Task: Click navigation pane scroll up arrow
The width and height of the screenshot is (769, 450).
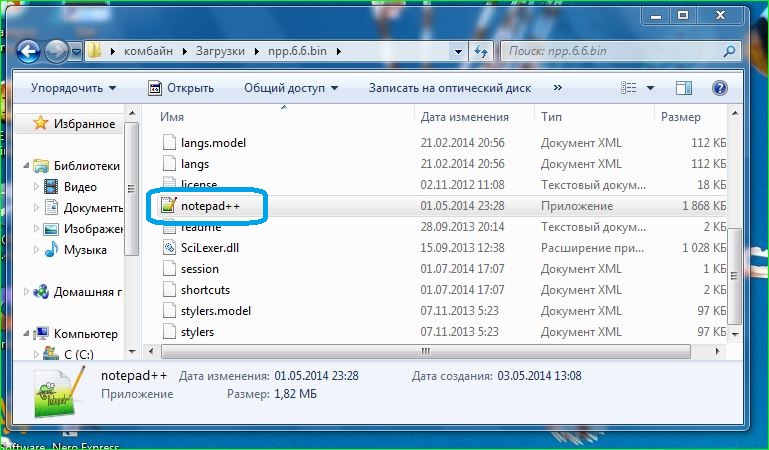Action: point(131,114)
